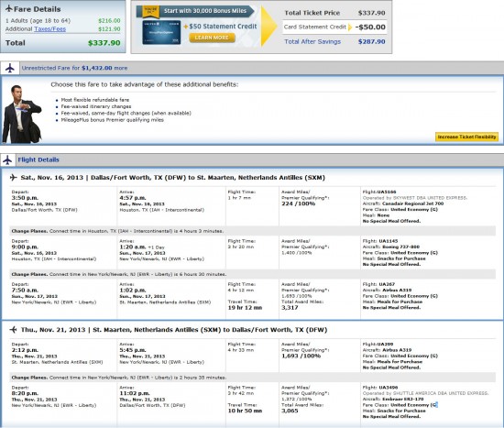Click the 3,317 total award miles
This screenshot has height=428, width=504.
point(290,308)
